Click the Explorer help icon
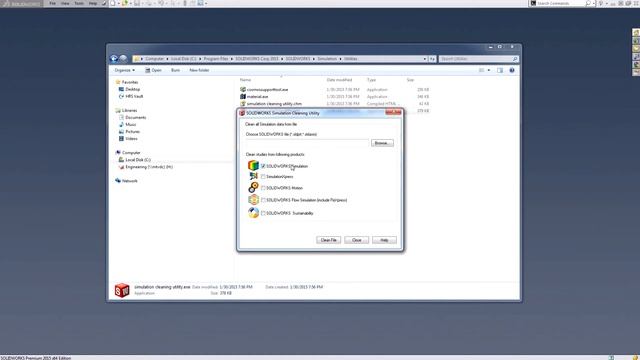 point(512,70)
